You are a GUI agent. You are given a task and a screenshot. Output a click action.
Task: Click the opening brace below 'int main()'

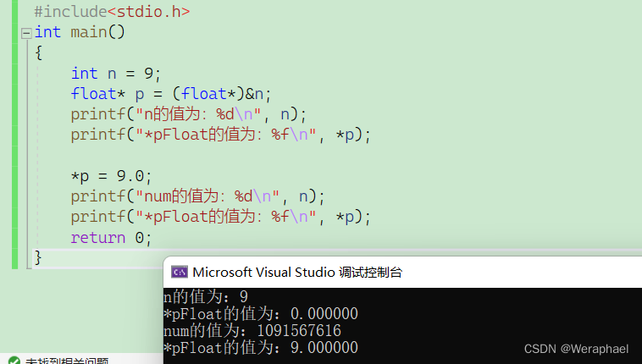click(x=38, y=52)
